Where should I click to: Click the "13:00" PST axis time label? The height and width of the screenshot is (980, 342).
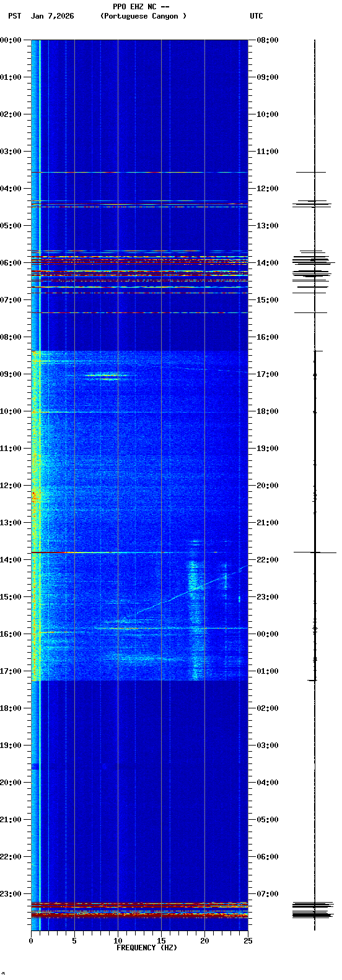(x=11, y=523)
